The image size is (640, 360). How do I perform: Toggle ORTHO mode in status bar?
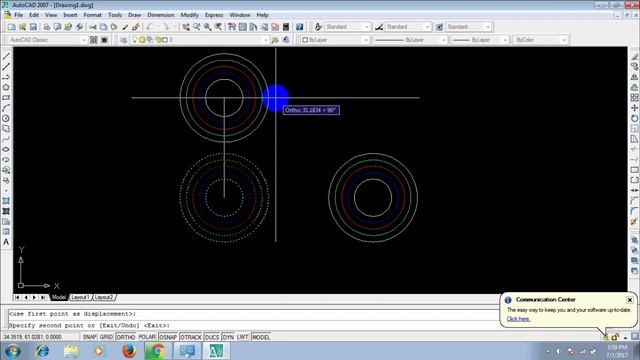126,337
